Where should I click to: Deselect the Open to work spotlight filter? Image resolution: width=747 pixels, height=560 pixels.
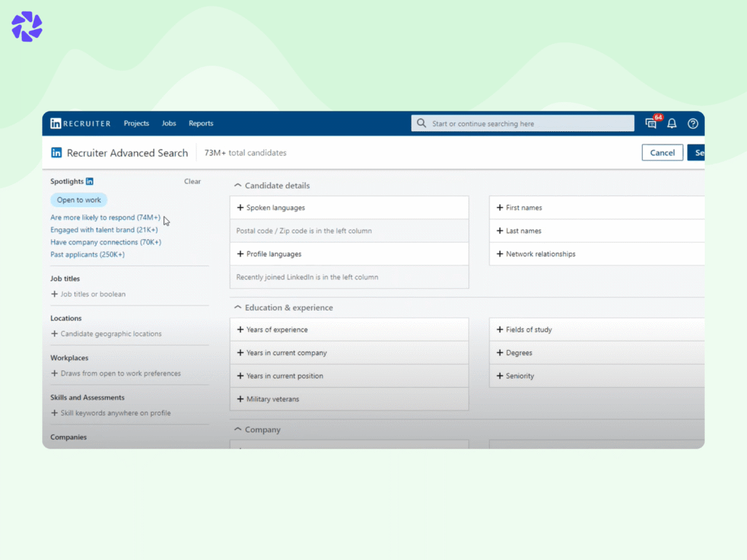tap(78, 200)
